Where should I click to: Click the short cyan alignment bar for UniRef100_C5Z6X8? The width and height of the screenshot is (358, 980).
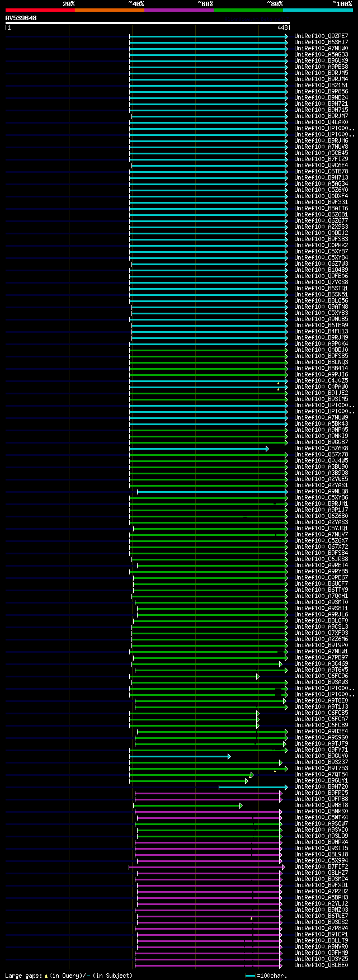click(x=199, y=449)
